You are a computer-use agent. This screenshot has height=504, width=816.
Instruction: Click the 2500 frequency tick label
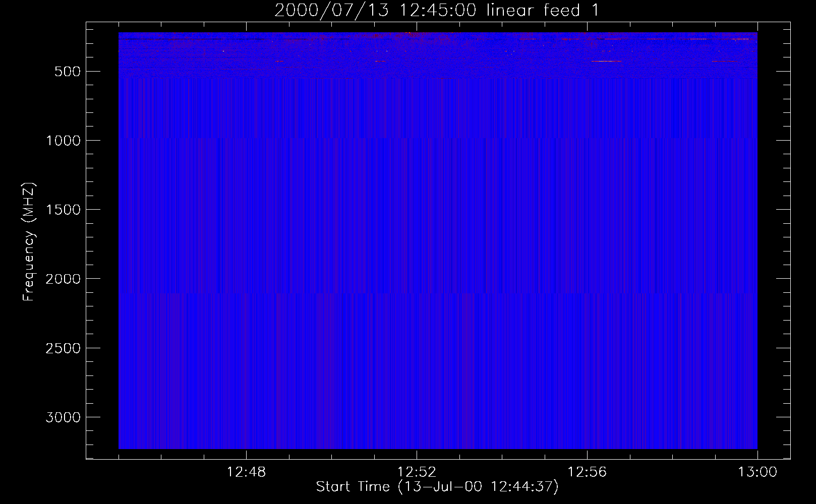pyautogui.click(x=63, y=348)
